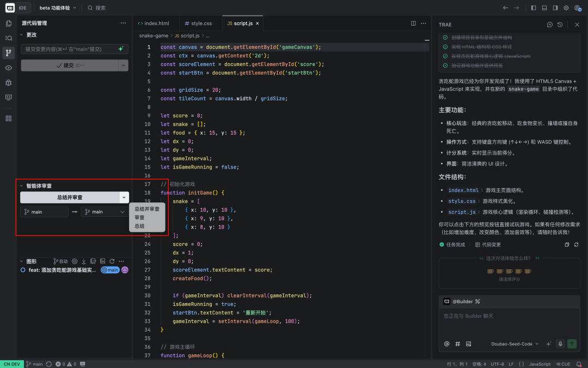Click the index.html link in file structure

pos(463,190)
